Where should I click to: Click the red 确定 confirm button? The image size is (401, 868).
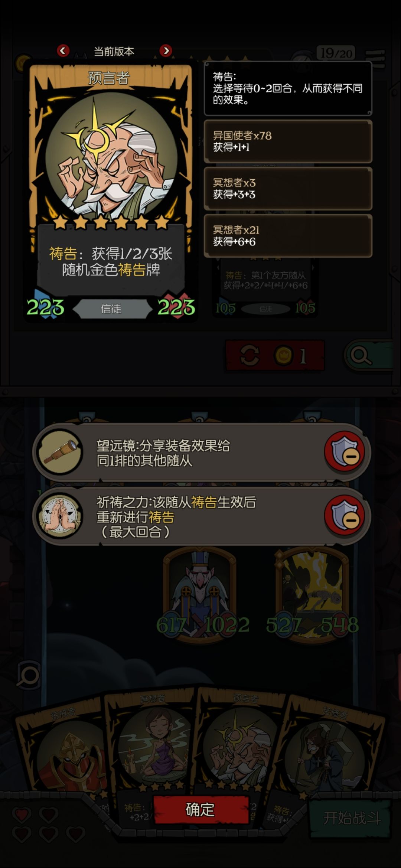pyautogui.click(x=200, y=809)
